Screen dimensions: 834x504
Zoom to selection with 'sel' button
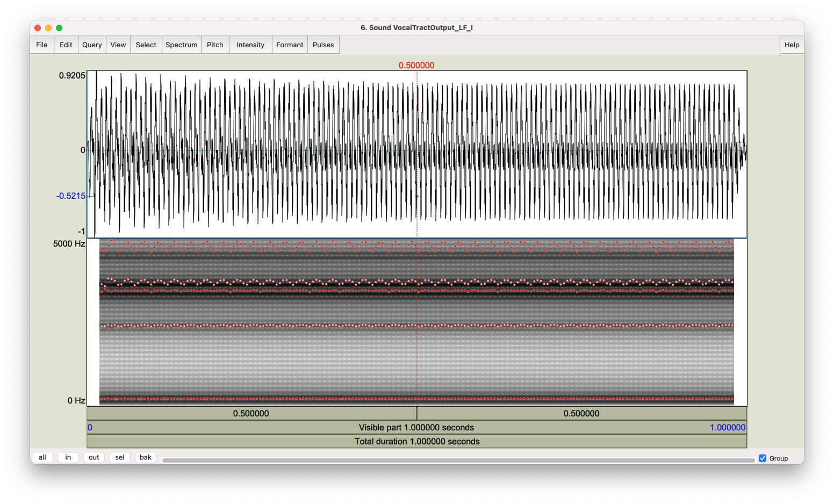coord(120,458)
